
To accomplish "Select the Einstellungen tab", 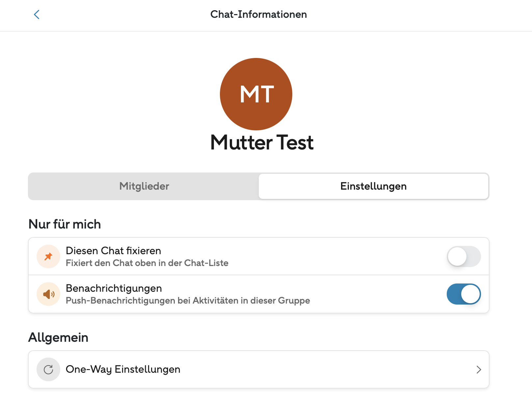I will 373,186.
